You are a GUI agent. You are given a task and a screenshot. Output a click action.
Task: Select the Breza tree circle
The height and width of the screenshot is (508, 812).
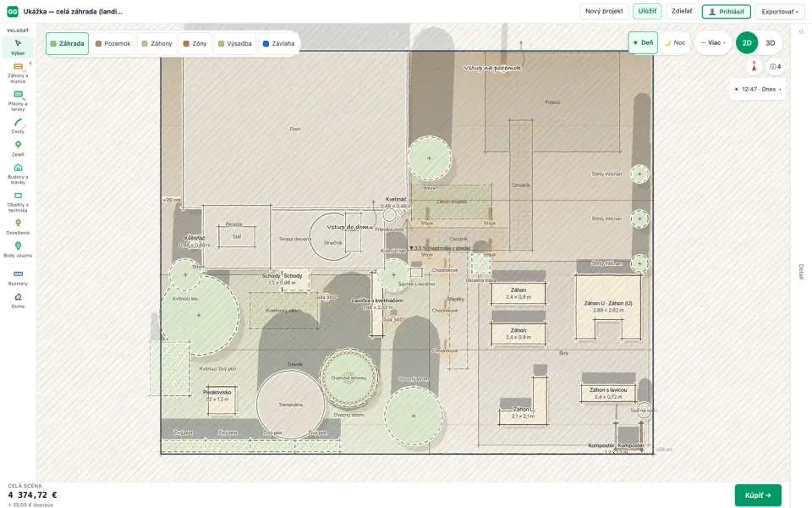tap(430, 158)
